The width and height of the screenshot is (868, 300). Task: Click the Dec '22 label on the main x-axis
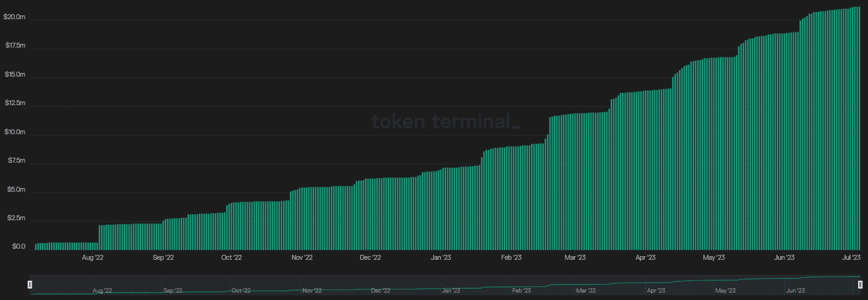click(370, 257)
